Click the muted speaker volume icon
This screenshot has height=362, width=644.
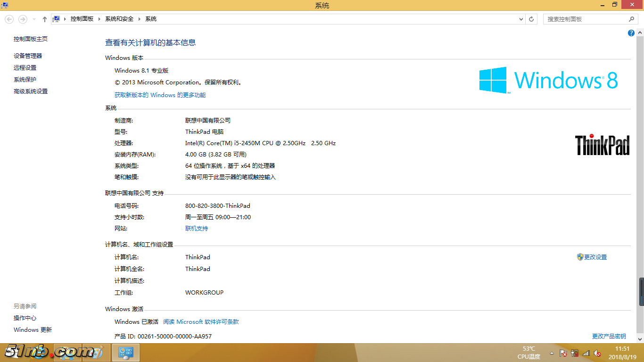coord(597,353)
